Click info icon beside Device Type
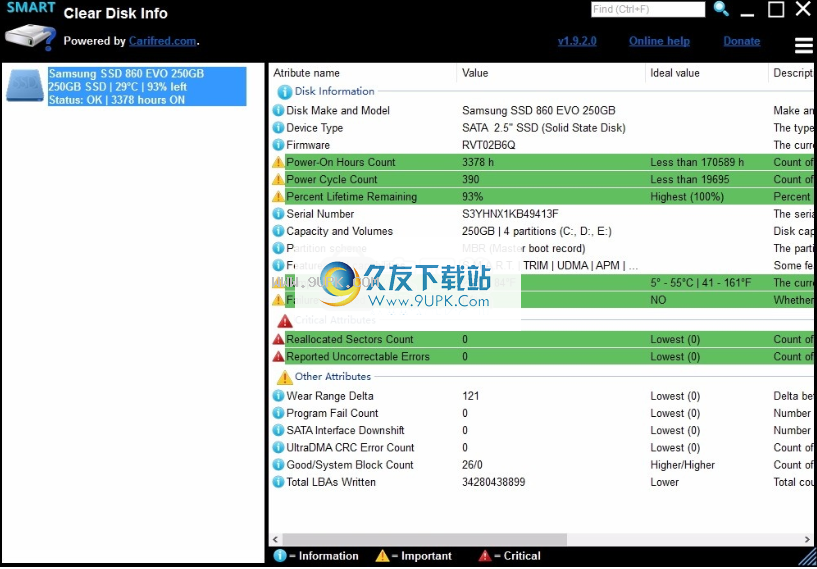 point(279,128)
